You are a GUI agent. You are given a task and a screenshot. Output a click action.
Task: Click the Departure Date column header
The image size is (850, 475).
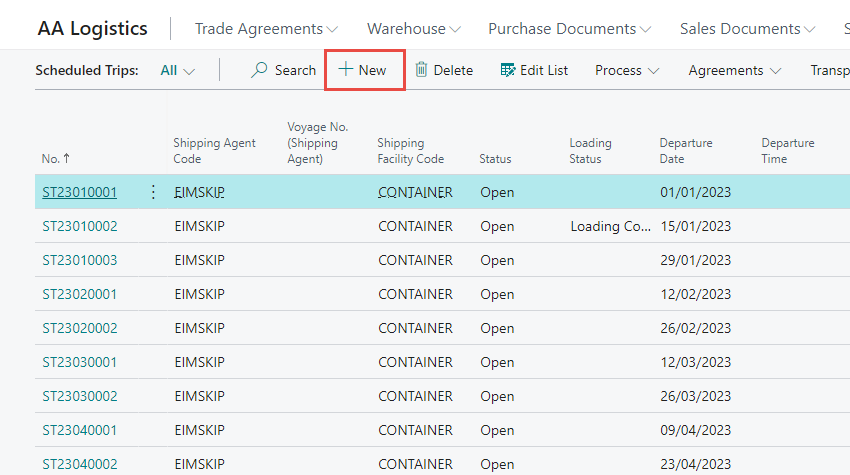tap(686, 151)
